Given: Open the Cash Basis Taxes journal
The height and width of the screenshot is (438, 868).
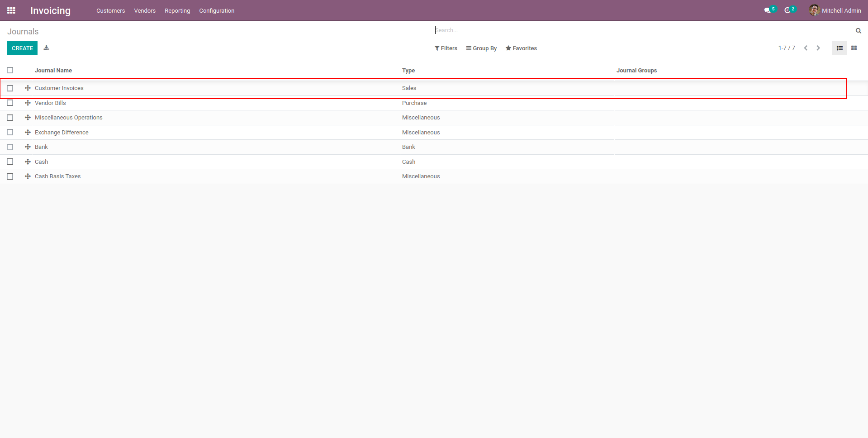Looking at the screenshot, I should pos(57,176).
